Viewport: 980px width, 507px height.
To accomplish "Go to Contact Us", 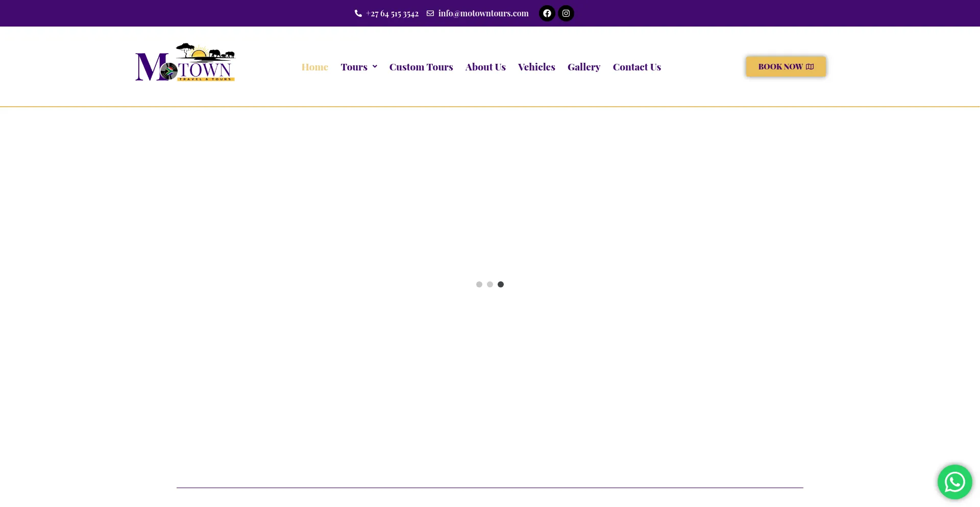I will (x=636, y=66).
